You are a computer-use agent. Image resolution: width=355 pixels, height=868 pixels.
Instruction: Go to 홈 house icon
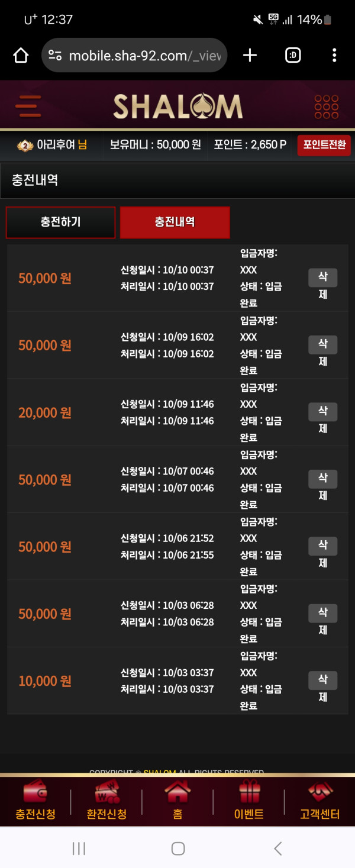click(x=177, y=792)
